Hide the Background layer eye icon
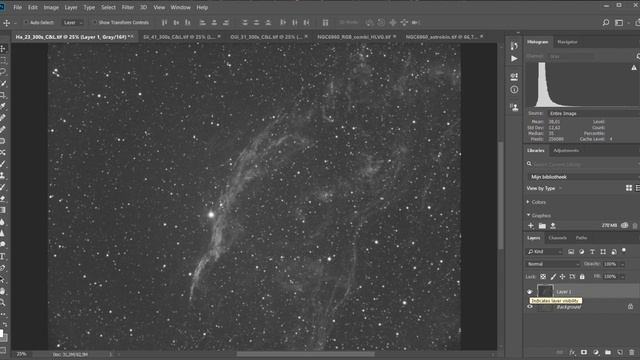This screenshot has height=360, width=640. [530, 307]
